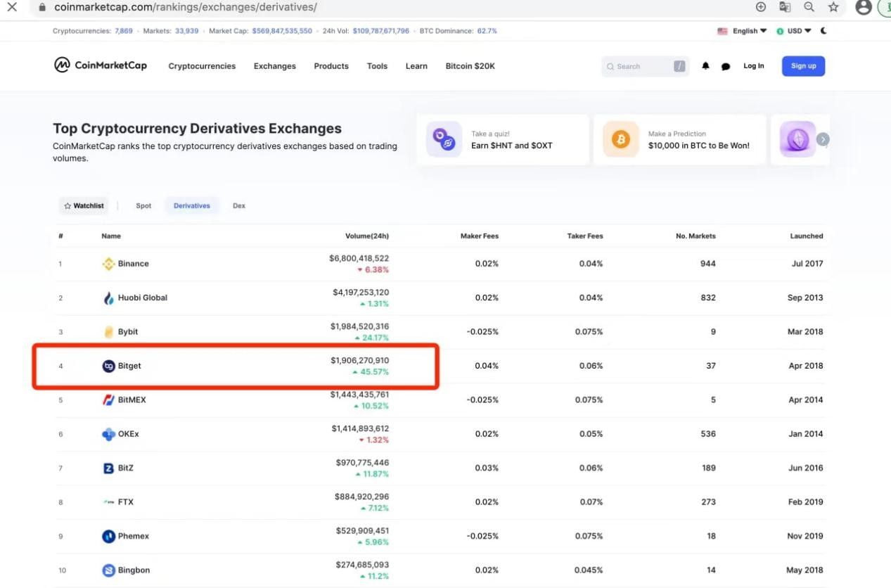The image size is (891, 588).
Task: Open the notifications bell icon
Action: (705, 66)
